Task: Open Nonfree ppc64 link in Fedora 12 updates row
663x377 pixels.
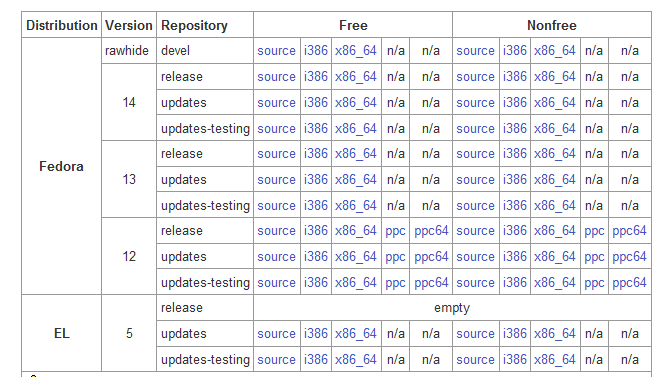Action: tap(629, 257)
